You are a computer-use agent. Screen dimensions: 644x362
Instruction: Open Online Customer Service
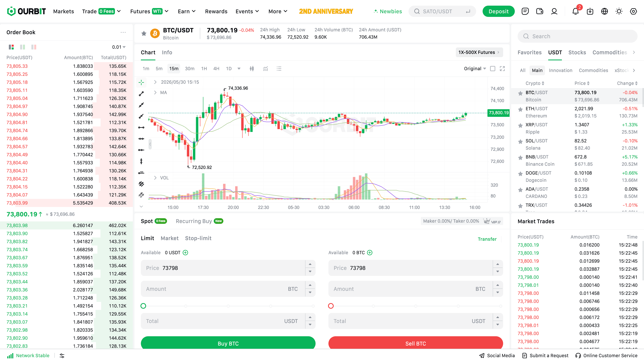(606, 356)
